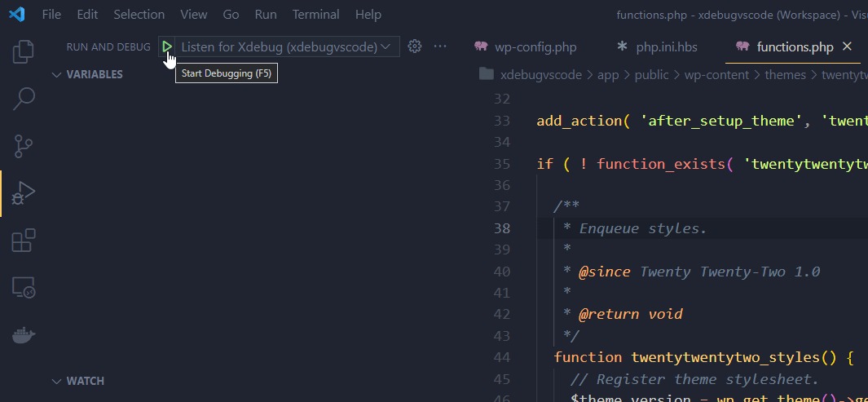Click twentytwentytwo_styles function name
The width and height of the screenshot is (868, 402).
(x=725, y=357)
